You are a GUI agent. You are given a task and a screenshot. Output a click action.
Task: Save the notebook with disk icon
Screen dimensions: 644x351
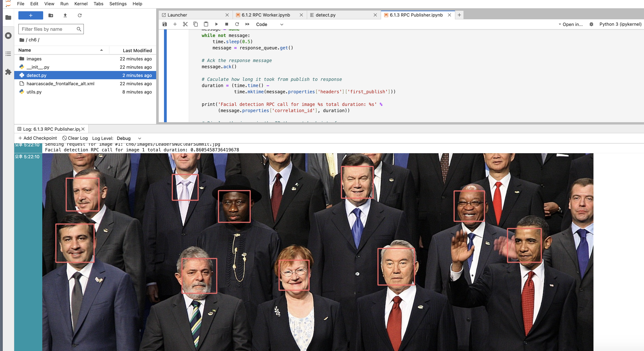tap(164, 24)
